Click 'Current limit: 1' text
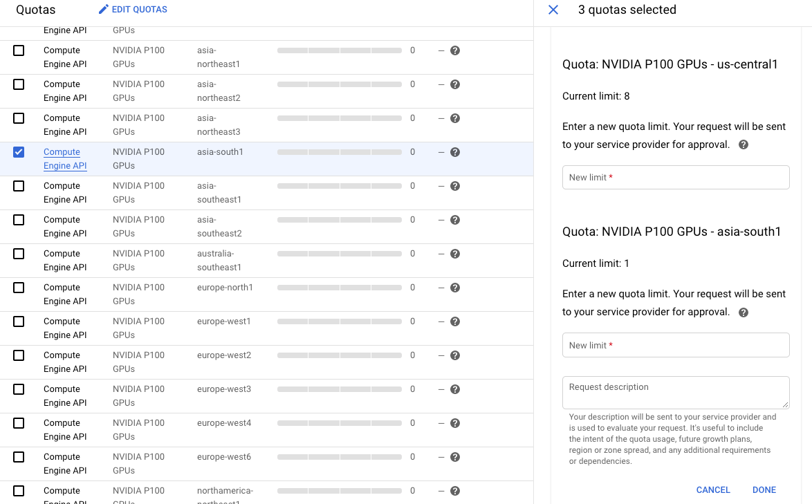812x504 pixels. [596, 263]
